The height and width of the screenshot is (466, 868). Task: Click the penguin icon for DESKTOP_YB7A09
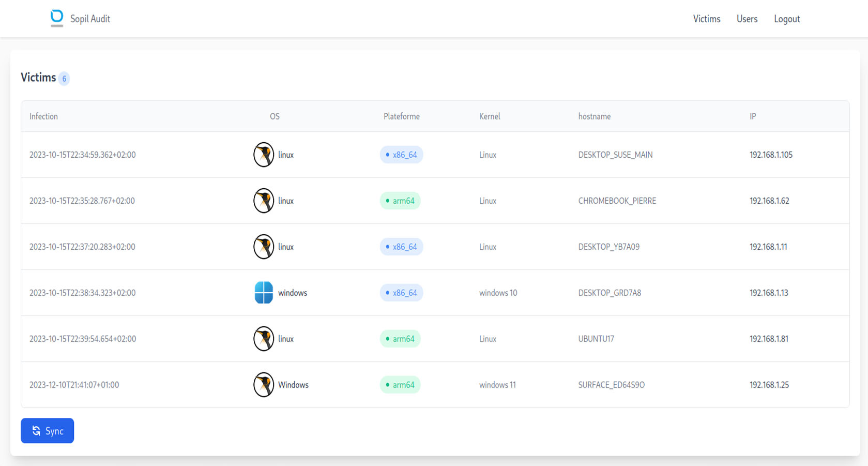(x=264, y=247)
